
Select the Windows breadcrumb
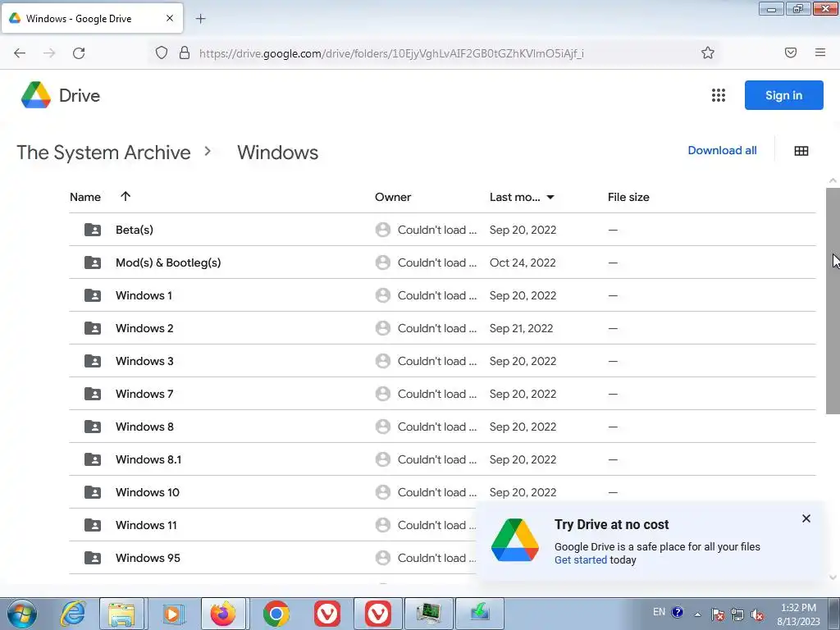(x=277, y=152)
